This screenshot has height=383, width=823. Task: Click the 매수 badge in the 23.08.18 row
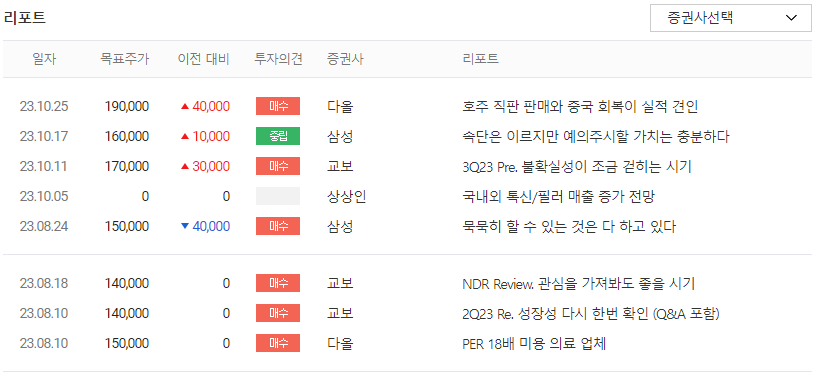[278, 283]
